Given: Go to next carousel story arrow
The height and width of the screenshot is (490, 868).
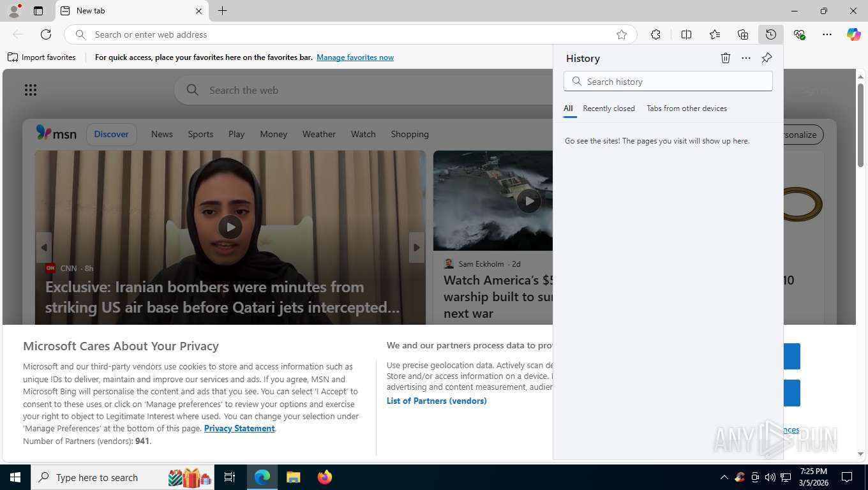Looking at the screenshot, I should tap(417, 247).
